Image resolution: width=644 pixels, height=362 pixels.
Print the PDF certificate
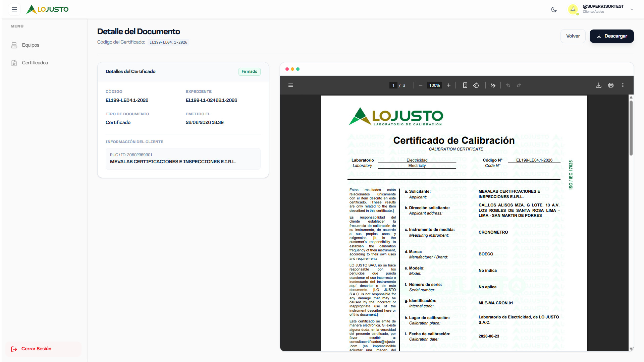coord(611,85)
